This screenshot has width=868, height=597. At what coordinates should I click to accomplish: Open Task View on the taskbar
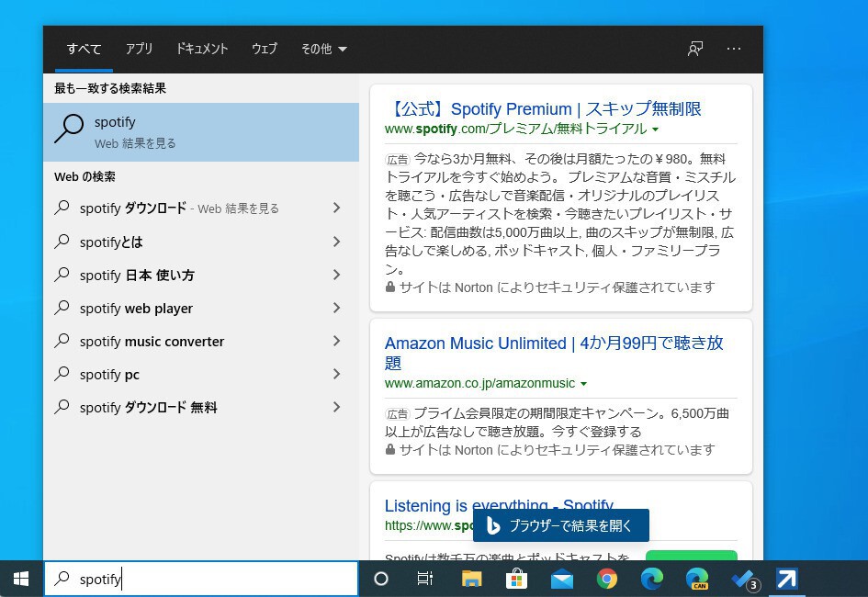[x=424, y=579]
